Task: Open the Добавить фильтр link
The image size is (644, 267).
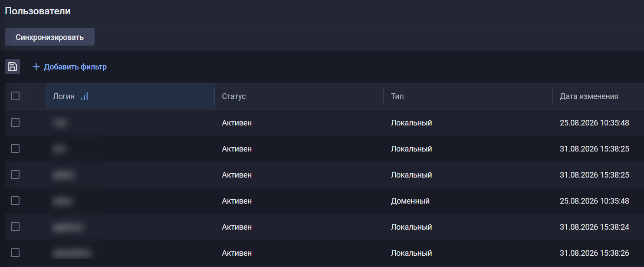Action: [75, 67]
